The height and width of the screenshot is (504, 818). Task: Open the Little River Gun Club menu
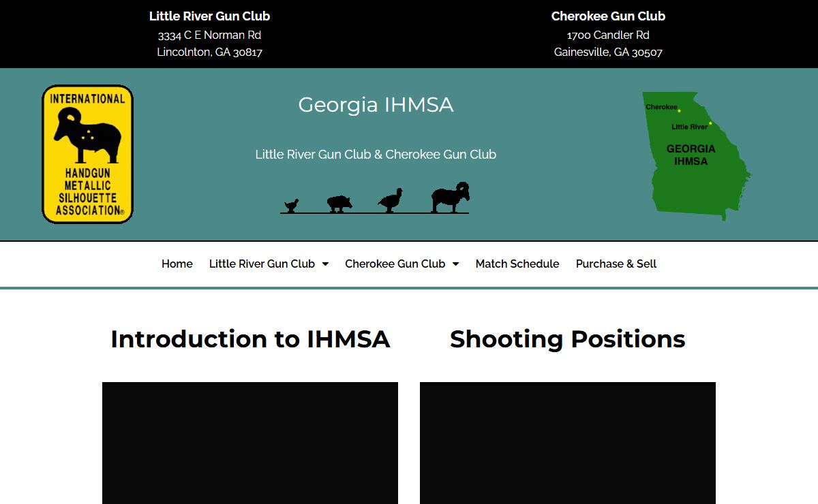pos(262,264)
